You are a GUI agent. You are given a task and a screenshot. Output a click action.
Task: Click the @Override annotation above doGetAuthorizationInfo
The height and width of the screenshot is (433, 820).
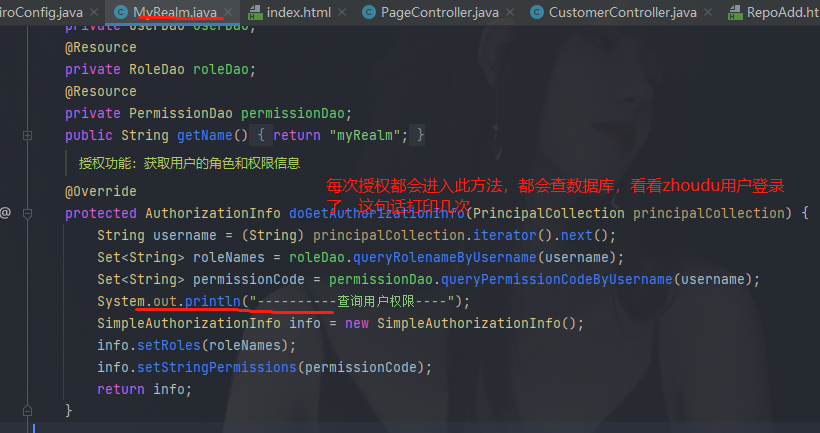[x=101, y=191]
